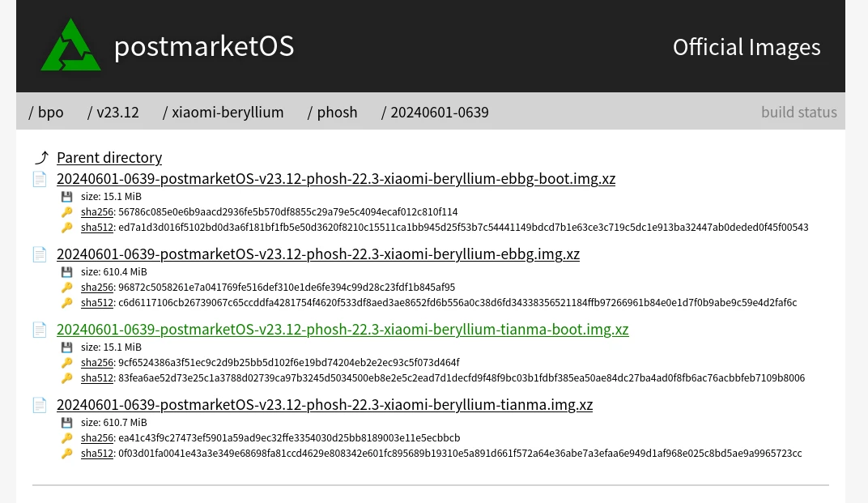Download the xiaomi-beryllium-tianma.img.xz image
Viewport: 868px width, 503px height.
coord(325,405)
